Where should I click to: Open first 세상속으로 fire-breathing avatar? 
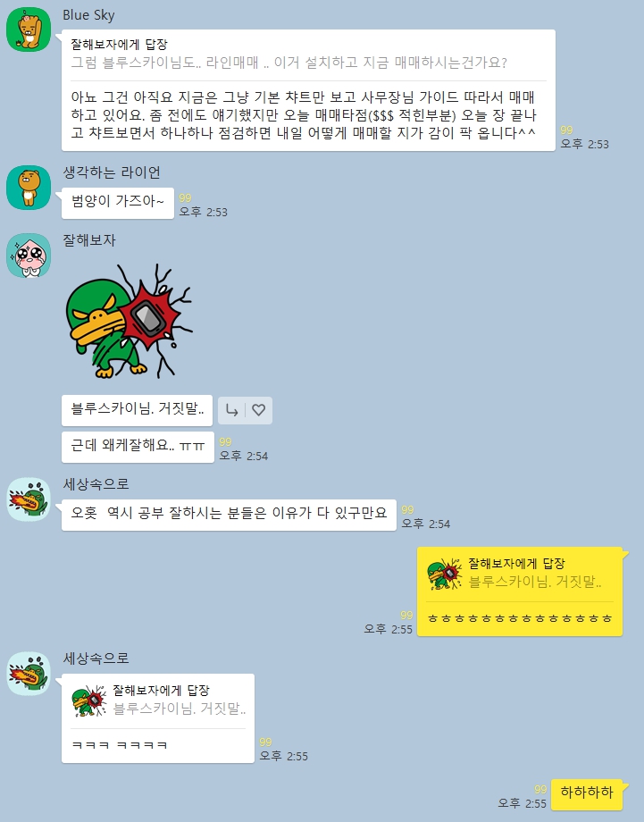coord(29,499)
